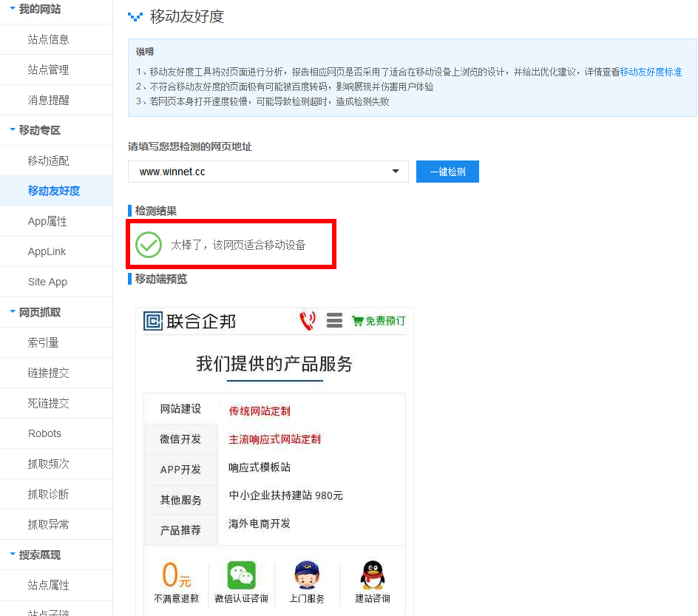Viewport: 698px width, 616px height.
Task: Open the hamburger menu in the mobile preview
Action: click(x=334, y=320)
